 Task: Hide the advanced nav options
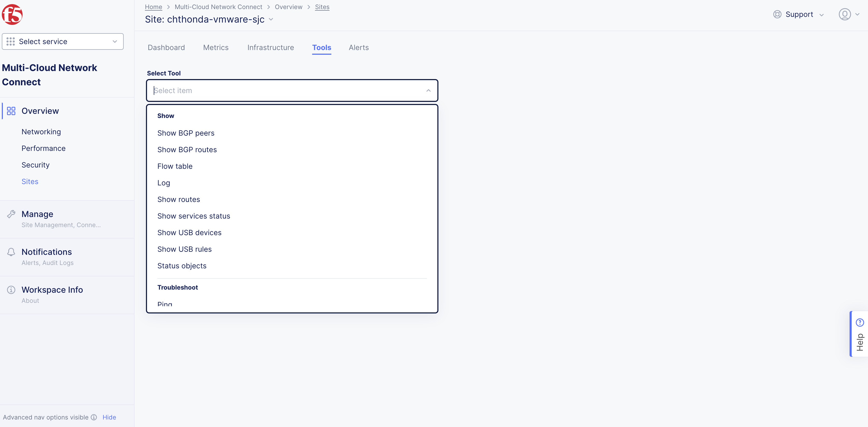109,417
